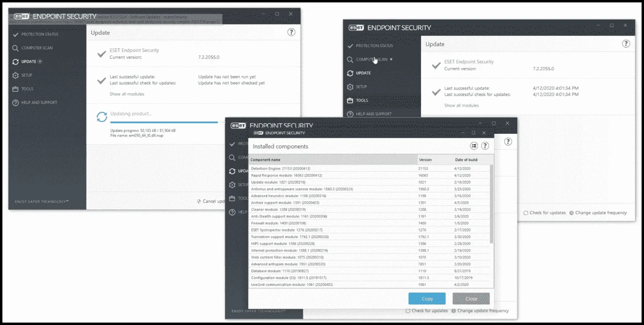This screenshot has width=644, height=325.
Task: Click the ESET logo in the right window's title bar
Action: tap(356, 28)
